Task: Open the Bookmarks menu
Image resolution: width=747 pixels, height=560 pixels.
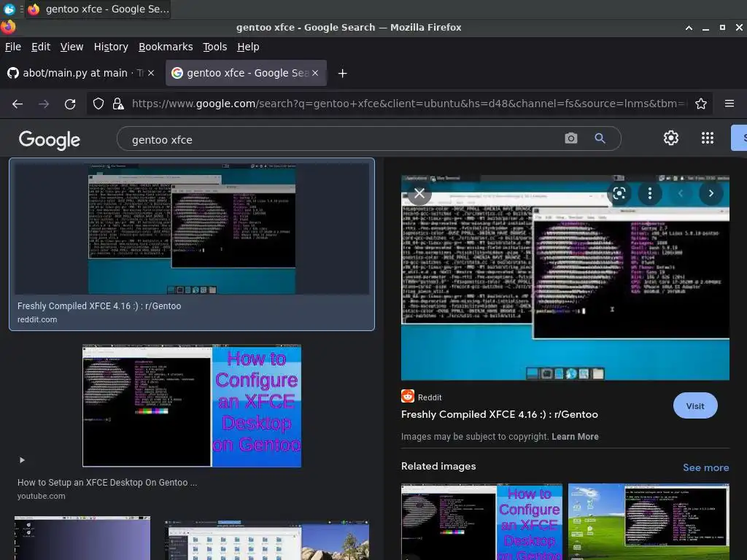Action: click(166, 47)
